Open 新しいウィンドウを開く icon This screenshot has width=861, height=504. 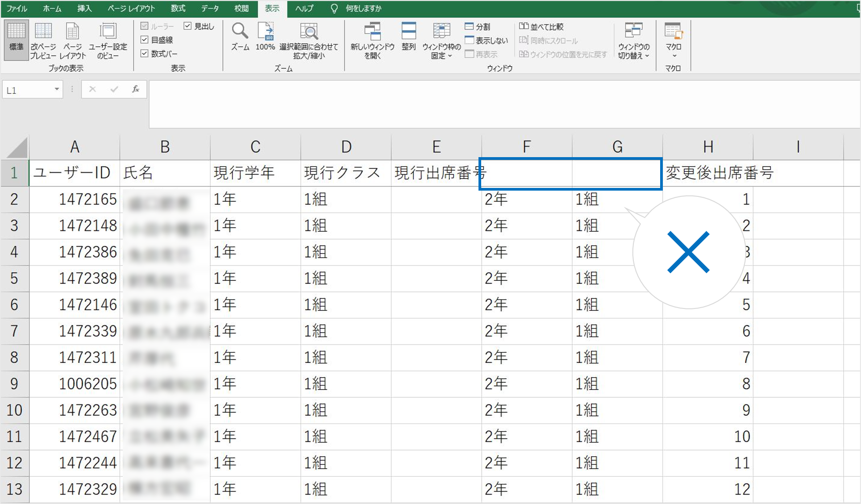(x=372, y=32)
